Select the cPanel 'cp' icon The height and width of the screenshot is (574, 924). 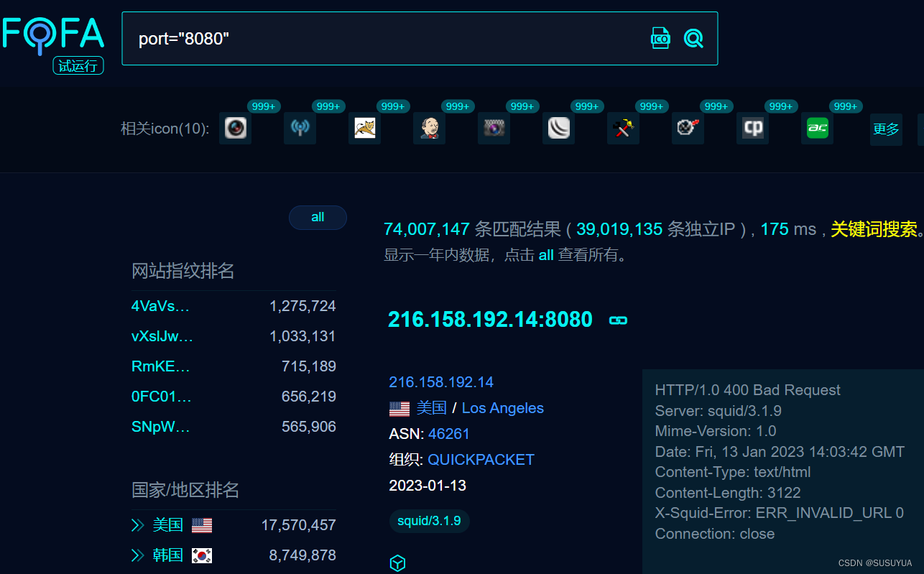coord(753,129)
